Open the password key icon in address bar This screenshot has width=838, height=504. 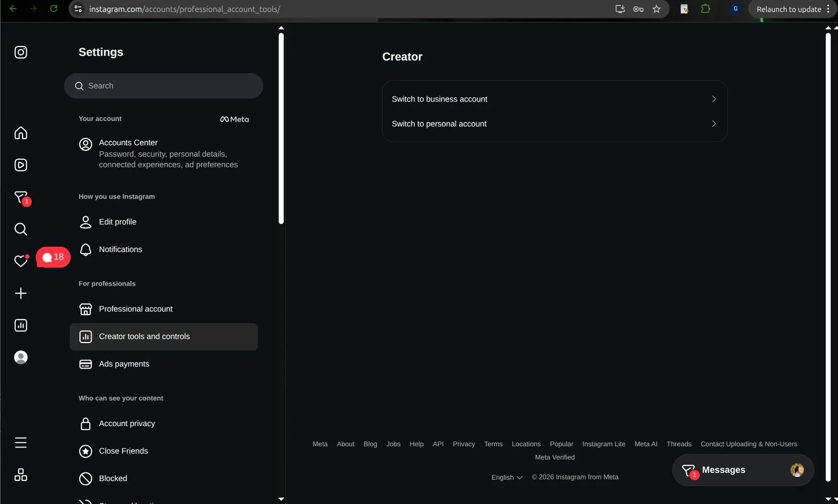click(x=638, y=9)
